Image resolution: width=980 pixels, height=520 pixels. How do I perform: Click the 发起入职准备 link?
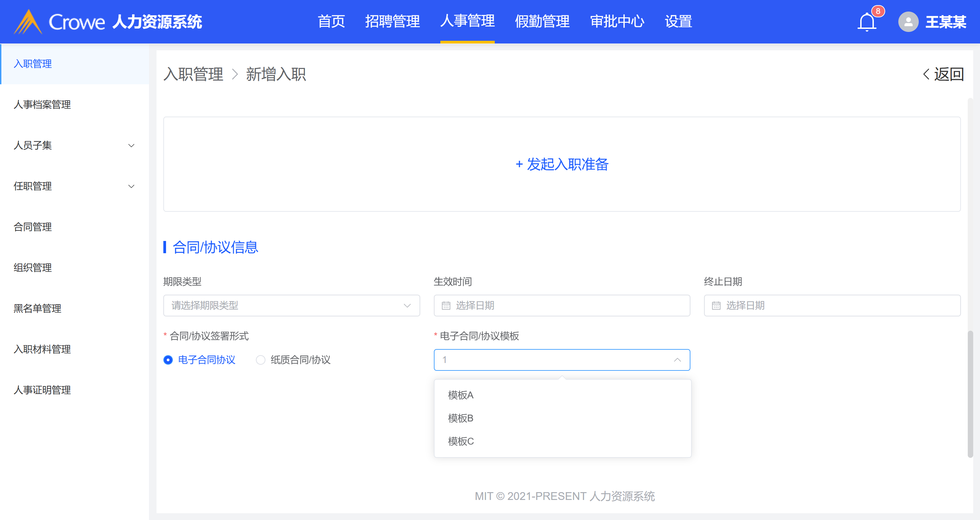pos(561,164)
